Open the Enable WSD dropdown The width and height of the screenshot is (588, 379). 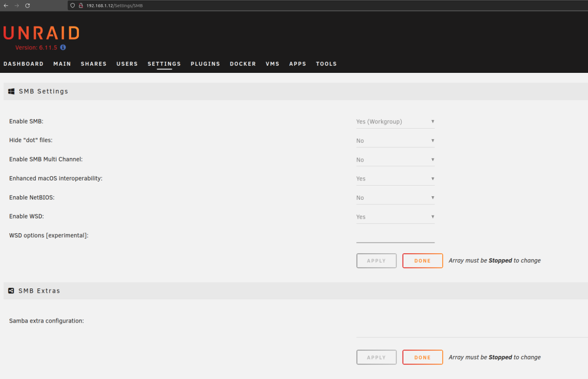pyautogui.click(x=395, y=217)
